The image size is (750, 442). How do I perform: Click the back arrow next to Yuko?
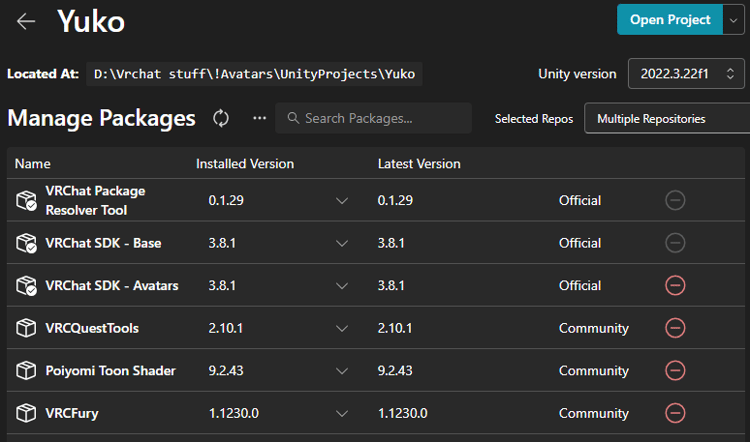26,21
